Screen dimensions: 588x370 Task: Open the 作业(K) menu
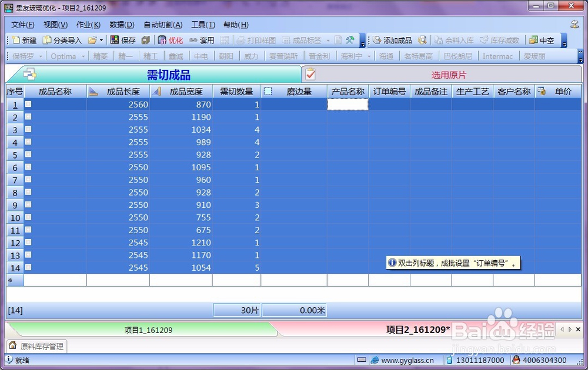coord(89,25)
